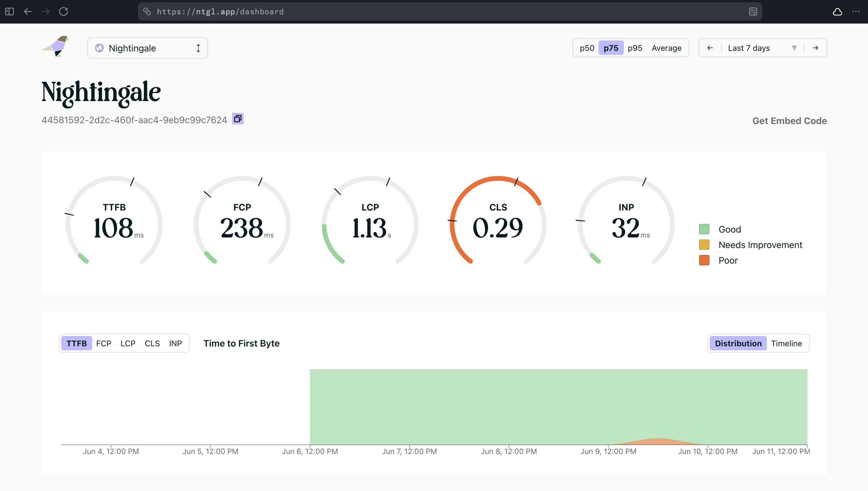This screenshot has height=491, width=868.
Task: Click the Nightingale bird logo
Action: (x=55, y=46)
